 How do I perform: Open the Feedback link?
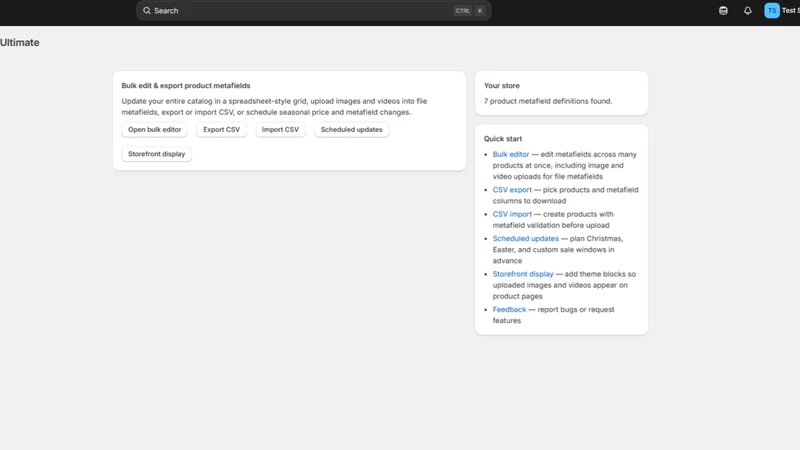[x=509, y=310]
